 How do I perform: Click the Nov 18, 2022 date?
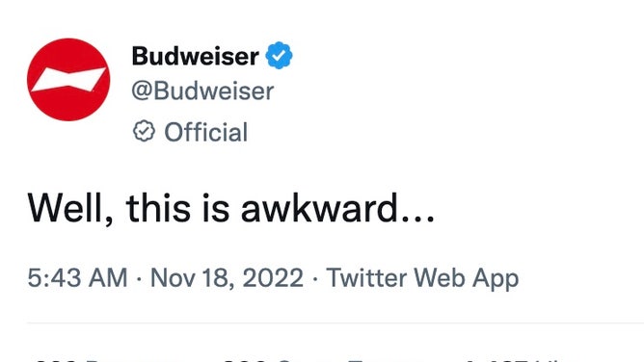227,277
